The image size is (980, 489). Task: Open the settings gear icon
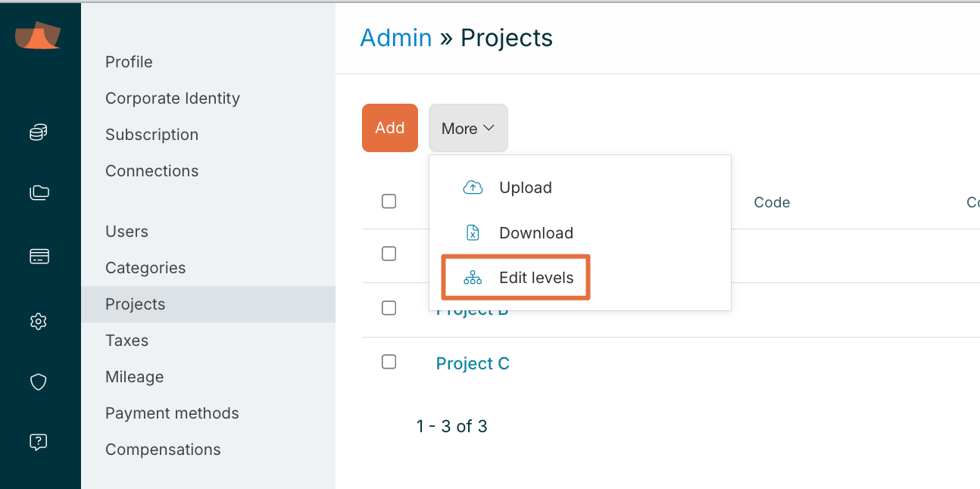pos(39,322)
